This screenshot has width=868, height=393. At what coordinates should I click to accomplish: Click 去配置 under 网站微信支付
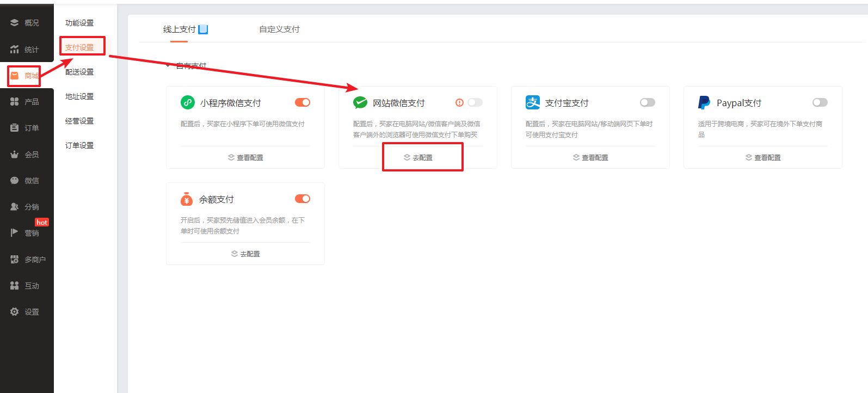tap(418, 157)
